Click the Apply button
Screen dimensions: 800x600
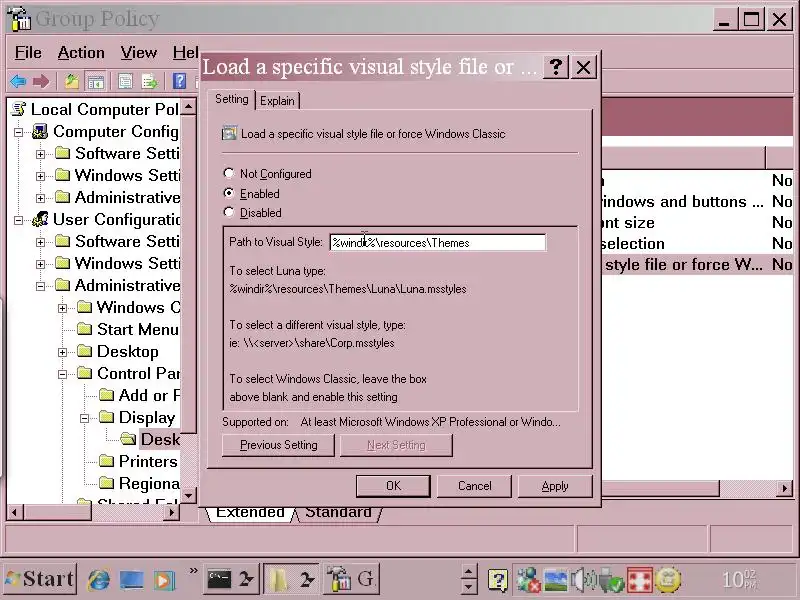coord(555,486)
